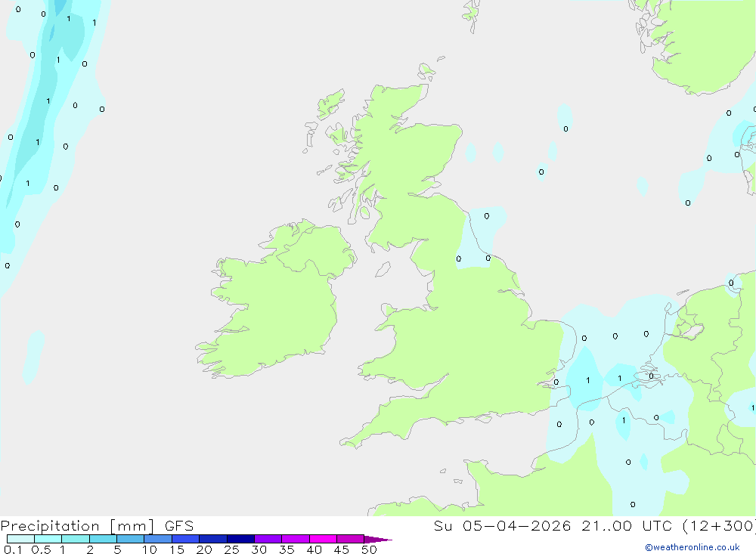Click the 30–35 mm violet legend swatch
The height and width of the screenshot is (554, 756).
coord(268,539)
